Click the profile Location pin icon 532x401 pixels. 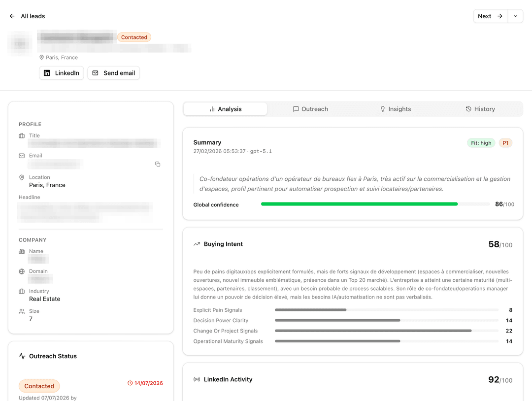22,177
